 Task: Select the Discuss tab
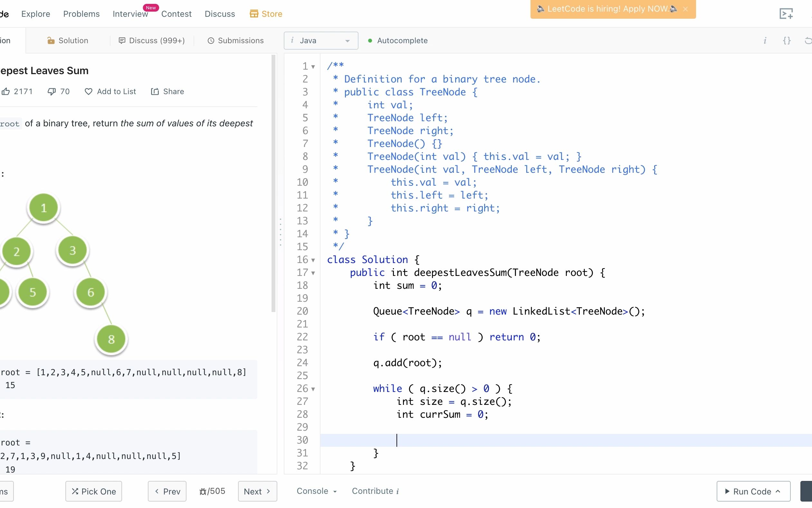(x=151, y=40)
